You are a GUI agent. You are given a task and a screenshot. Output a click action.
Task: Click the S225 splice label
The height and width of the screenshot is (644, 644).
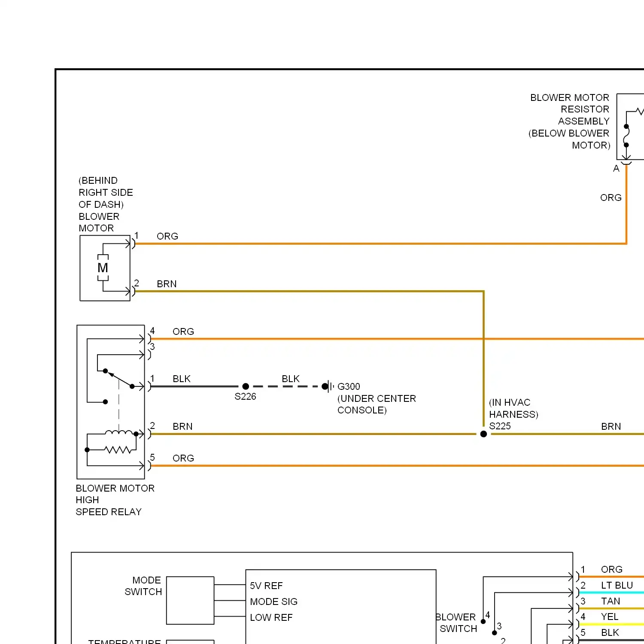click(500, 426)
